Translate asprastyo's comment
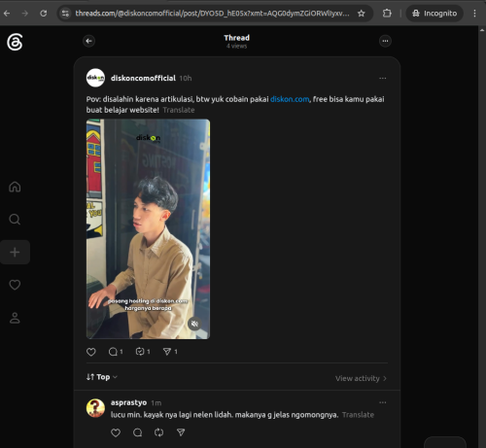 pos(358,415)
